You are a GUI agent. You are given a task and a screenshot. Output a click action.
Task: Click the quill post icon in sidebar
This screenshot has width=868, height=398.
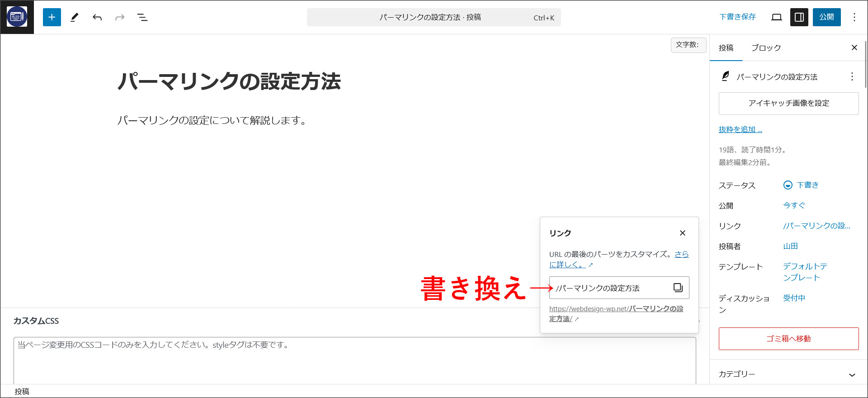[725, 76]
